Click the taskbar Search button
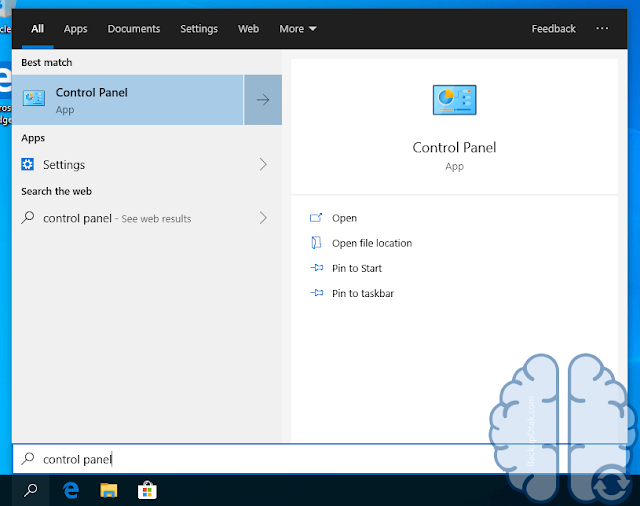640x506 pixels. (x=31, y=490)
